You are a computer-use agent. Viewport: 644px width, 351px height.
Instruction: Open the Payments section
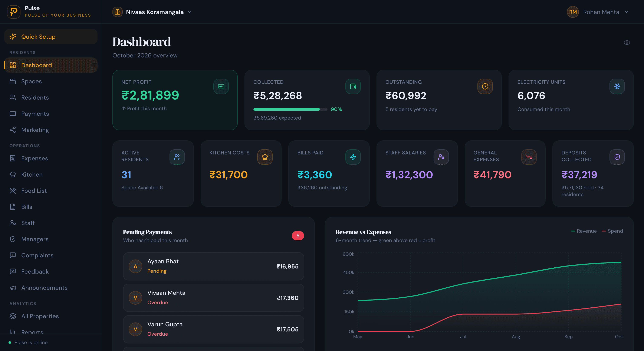[x=51, y=114]
